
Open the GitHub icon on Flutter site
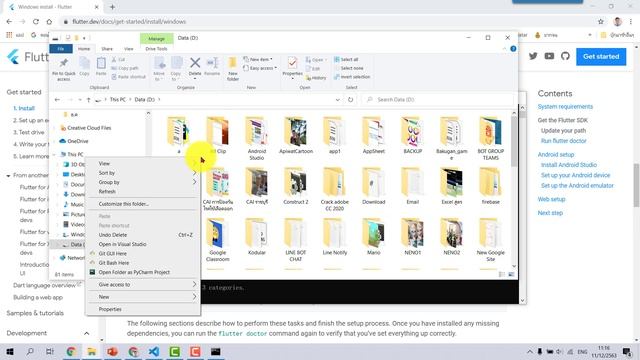tap(565, 56)
